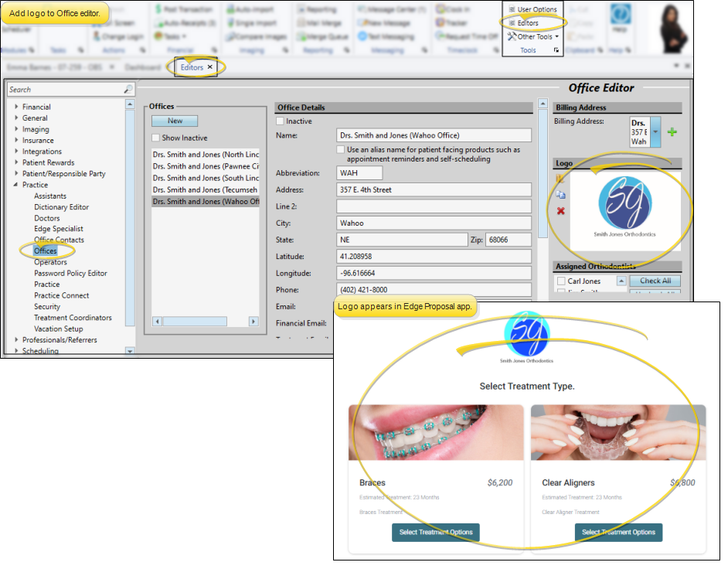Click the search magnifier icon in Search box
This screenshot has height=569, width=728.
128,90
